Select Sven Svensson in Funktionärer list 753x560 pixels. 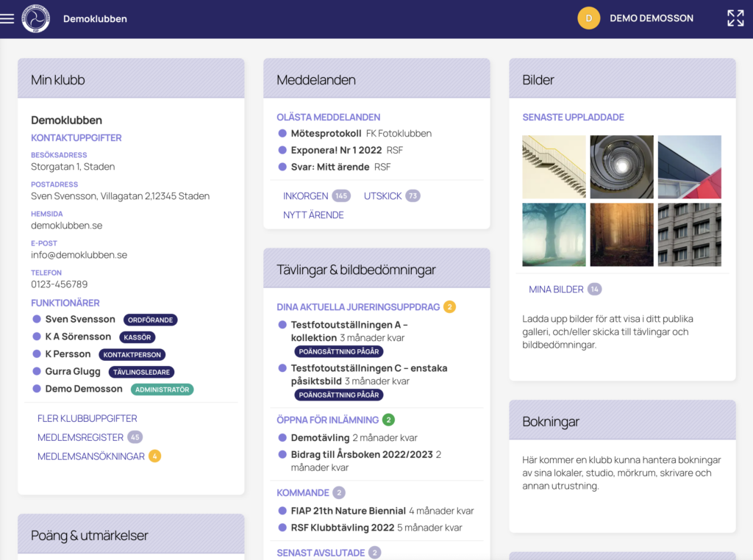click(80, 320)
